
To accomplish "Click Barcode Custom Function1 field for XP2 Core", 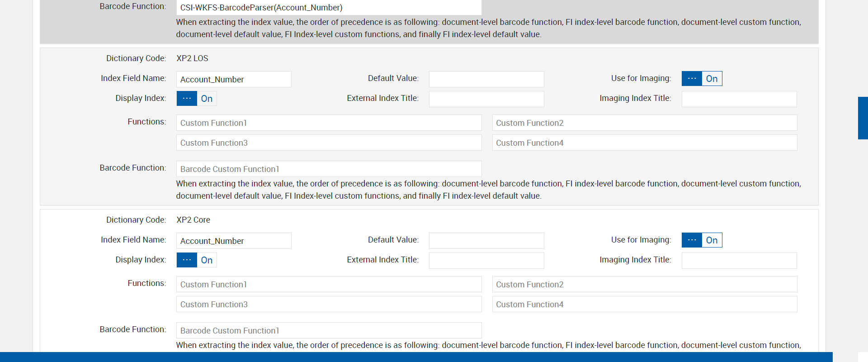I will pos(329,331).
